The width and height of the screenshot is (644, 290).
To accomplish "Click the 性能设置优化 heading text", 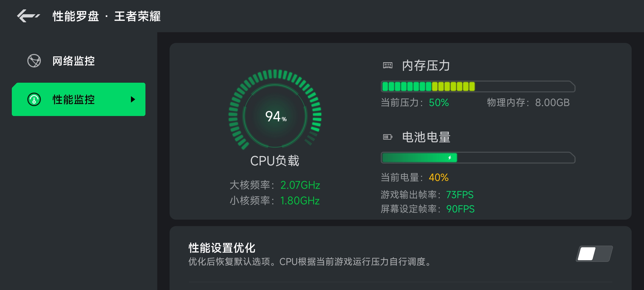I will coord(222,248).
